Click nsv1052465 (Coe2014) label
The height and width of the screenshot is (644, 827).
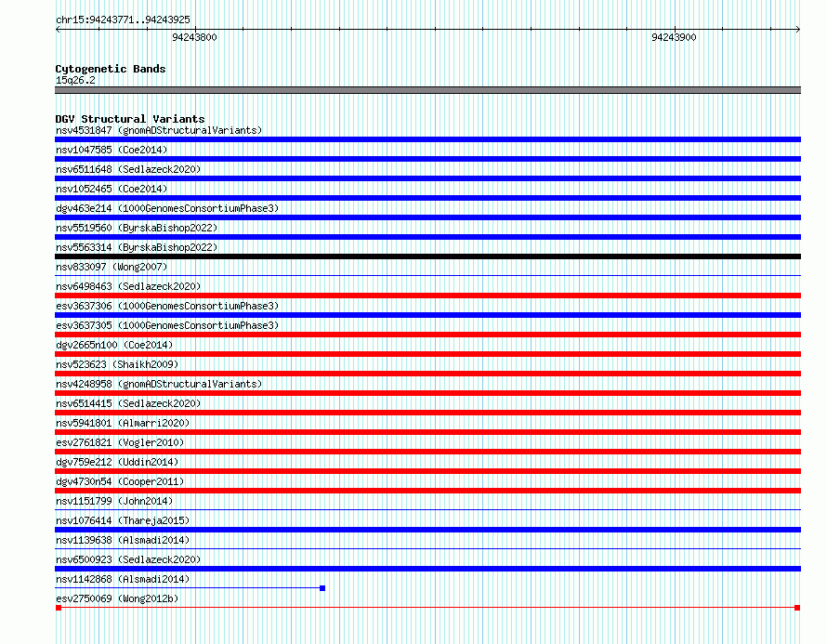[112, 189]
